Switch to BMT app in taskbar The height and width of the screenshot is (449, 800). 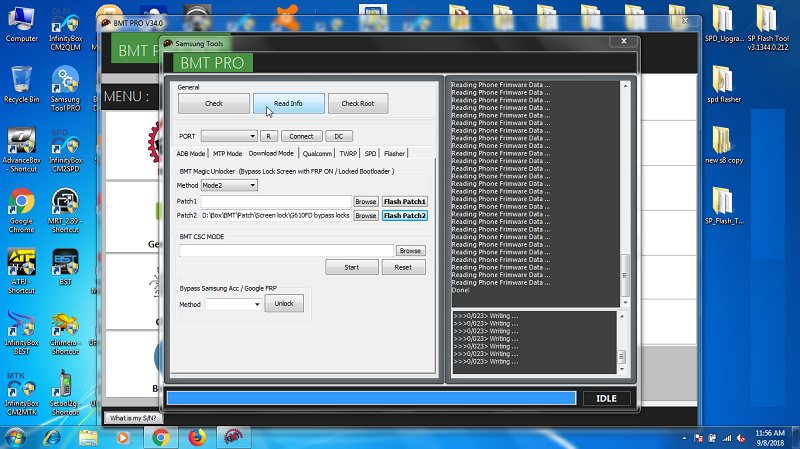[234, 438]
